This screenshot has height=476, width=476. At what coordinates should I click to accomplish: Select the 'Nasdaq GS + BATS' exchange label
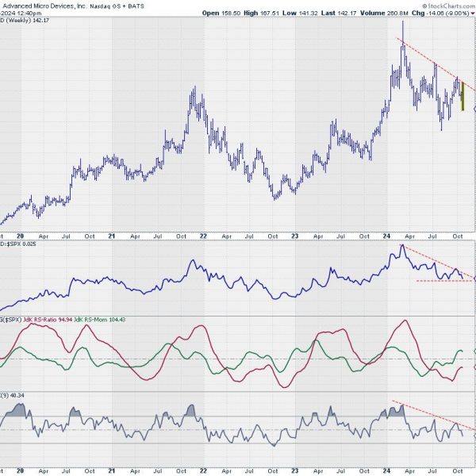117,6
